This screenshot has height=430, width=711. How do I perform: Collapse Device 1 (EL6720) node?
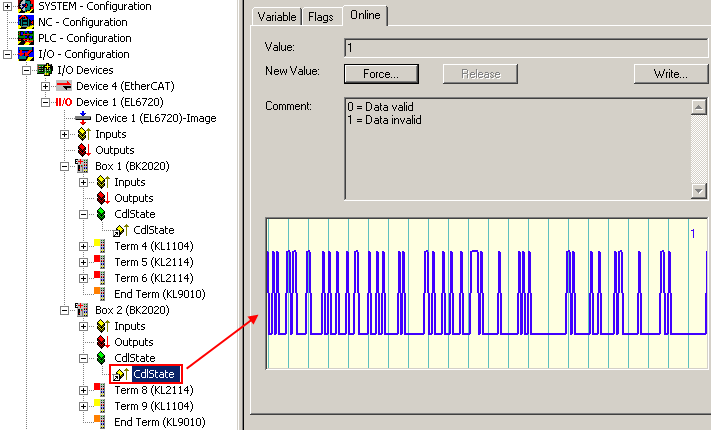point(45,102)
